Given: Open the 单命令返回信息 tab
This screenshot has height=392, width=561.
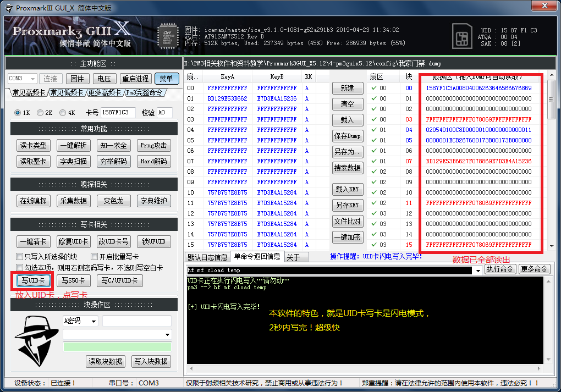Looking at the screenshot, I should (257, 256).
